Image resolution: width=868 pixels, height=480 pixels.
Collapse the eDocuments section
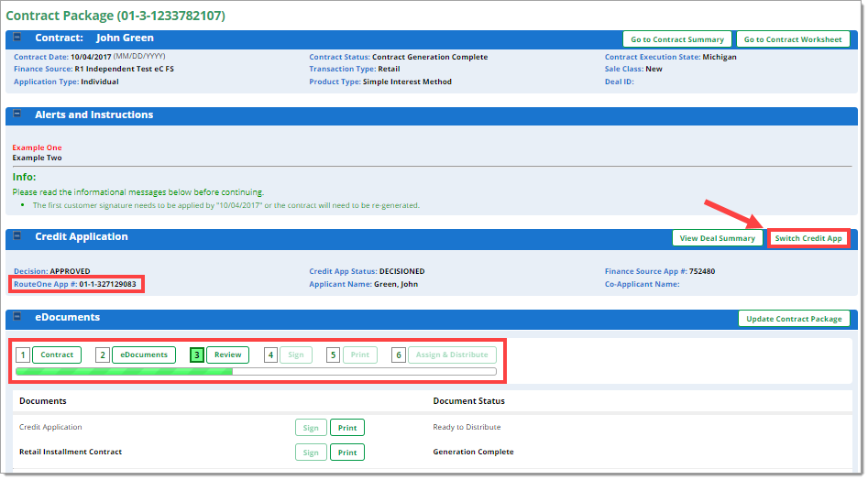click(x=16, y=318)
